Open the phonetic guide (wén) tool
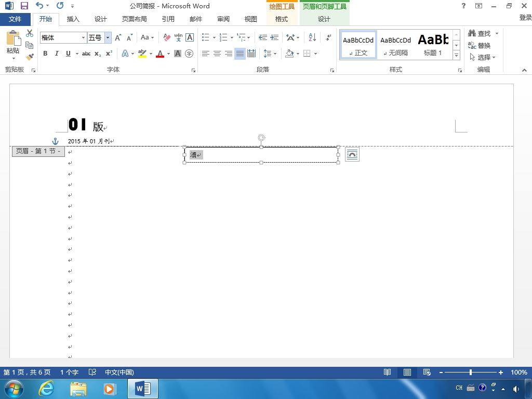Viewport: 532px width, 399px height. pos(178,37)
